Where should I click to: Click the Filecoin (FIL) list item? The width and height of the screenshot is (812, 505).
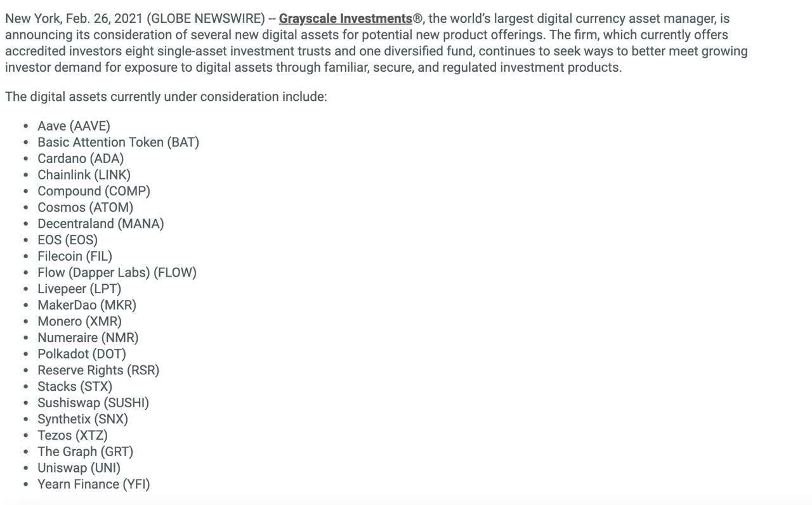(x=75, y=256)
